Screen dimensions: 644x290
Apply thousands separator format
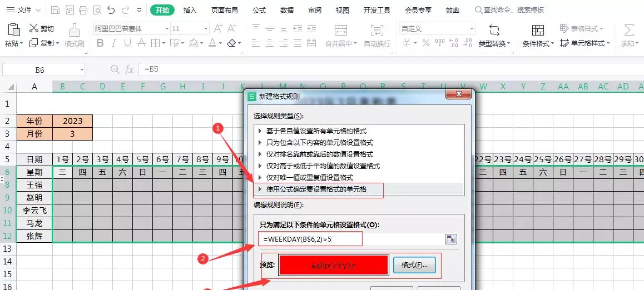[440, 43]
